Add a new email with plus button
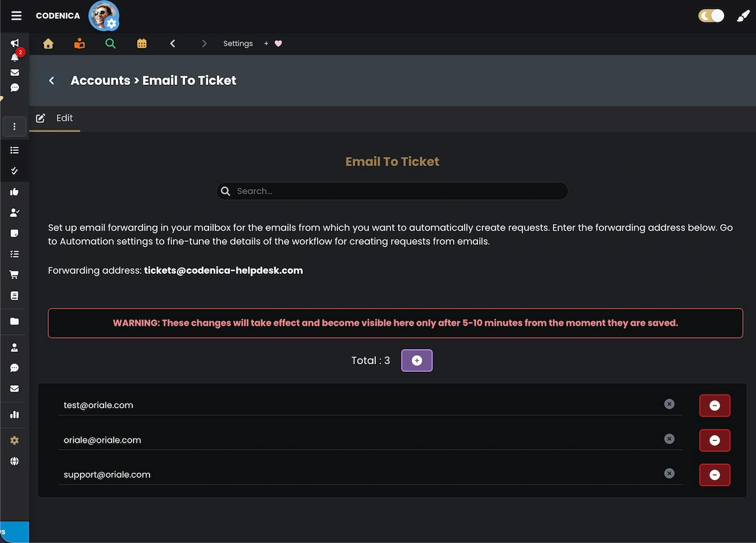 point(417,360)
